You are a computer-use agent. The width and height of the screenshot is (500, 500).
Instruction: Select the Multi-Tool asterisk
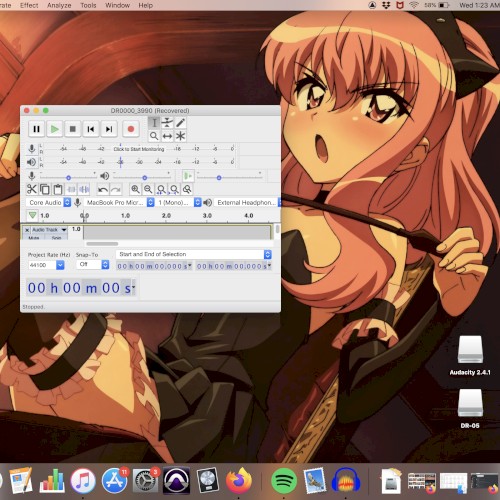pyautogui.click(x=180, y=136)
